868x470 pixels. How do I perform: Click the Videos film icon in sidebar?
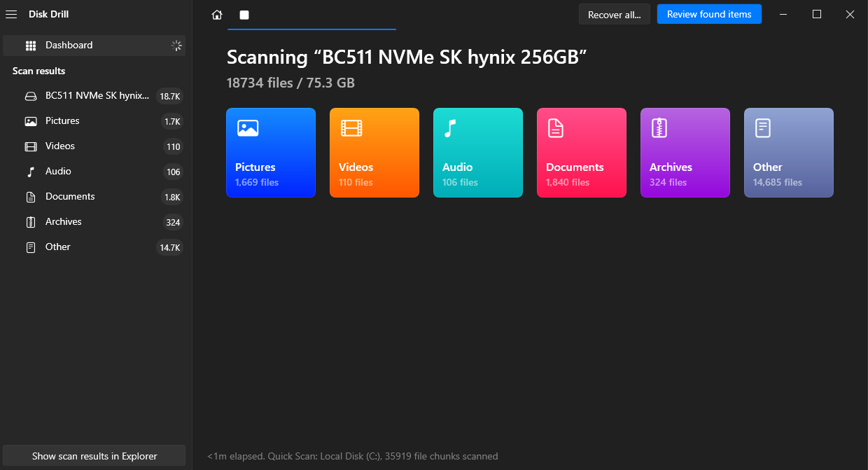[31, 146]
